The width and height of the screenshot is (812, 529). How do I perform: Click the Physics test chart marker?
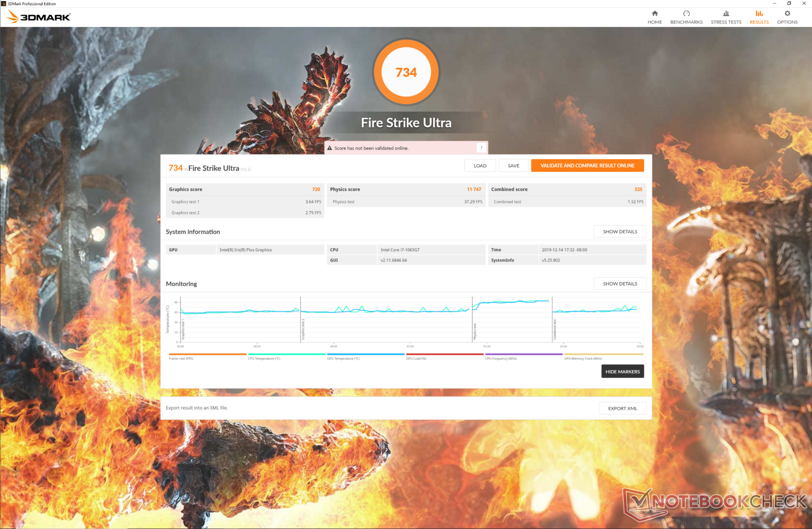(475, 332)
